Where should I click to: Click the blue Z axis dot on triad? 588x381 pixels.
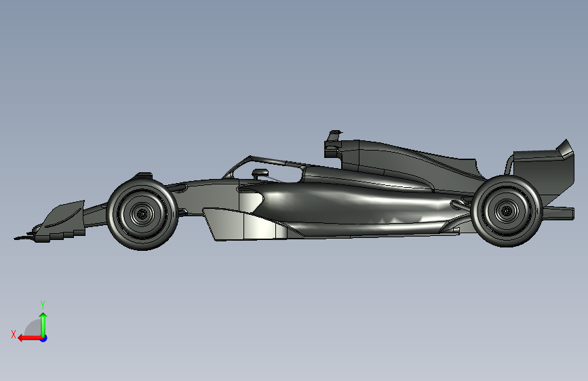pyautogui.click(x=44, y=338)
